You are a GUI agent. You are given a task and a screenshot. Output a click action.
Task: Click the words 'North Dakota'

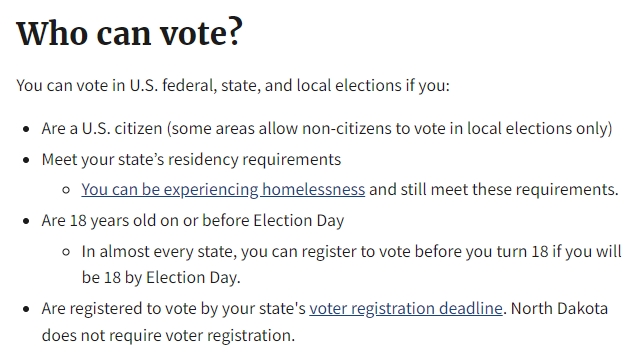click(x=559, y=308)
